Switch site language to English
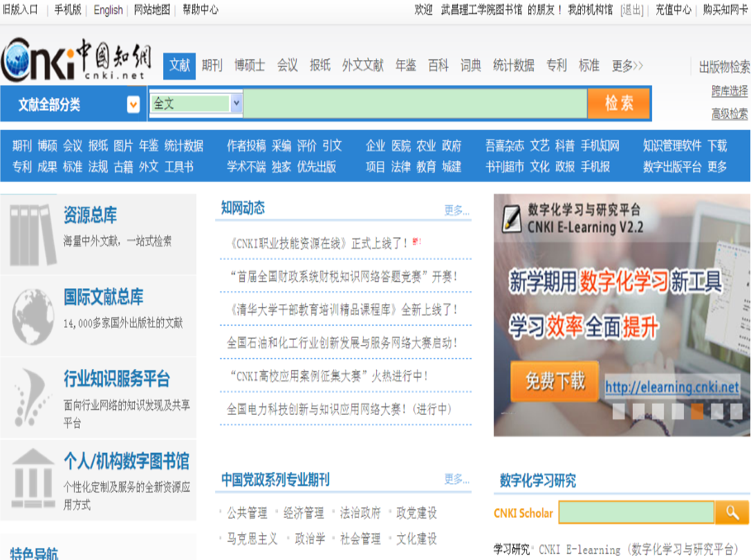Viewport: 751px width, 560px height. (x=109, y=10)
